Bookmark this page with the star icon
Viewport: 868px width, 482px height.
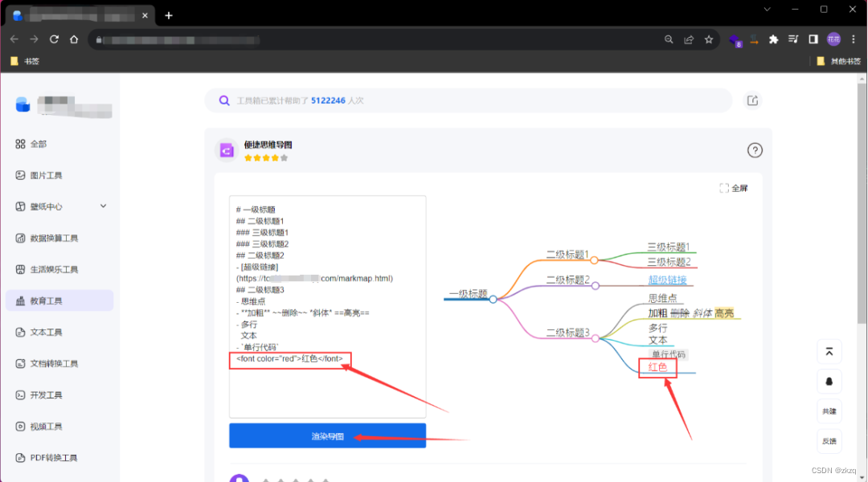coord(709,39)
